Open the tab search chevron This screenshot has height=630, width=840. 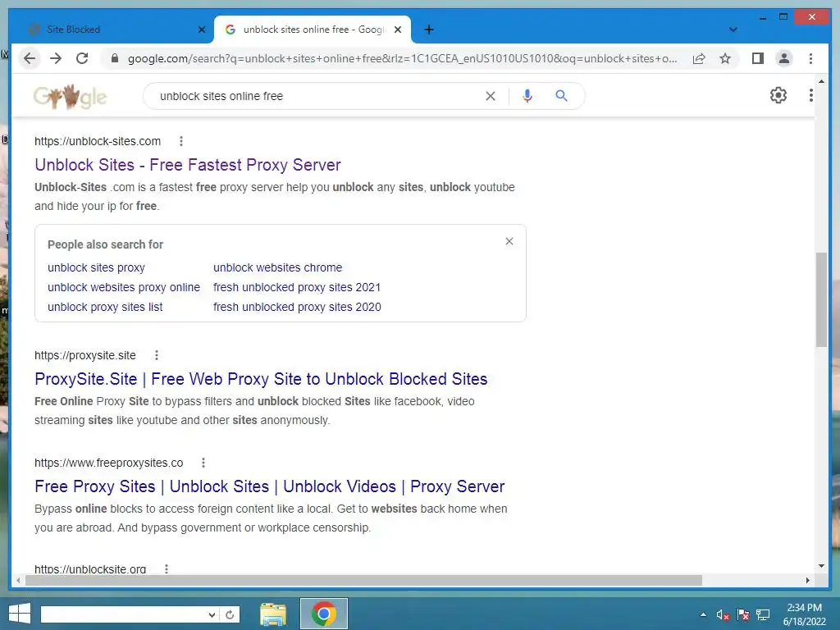pyautogui.click(x=733, y=30)
